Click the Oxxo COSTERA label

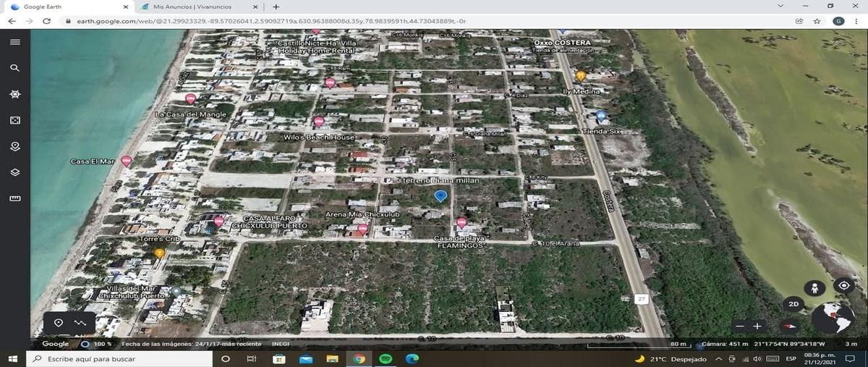coord(563,43)
